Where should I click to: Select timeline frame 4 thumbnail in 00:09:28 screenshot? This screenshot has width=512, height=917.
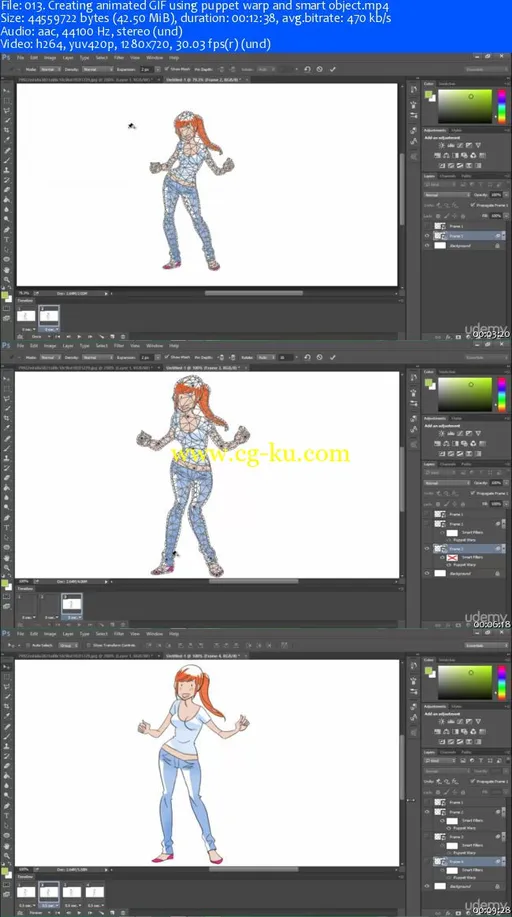point(95,892)
